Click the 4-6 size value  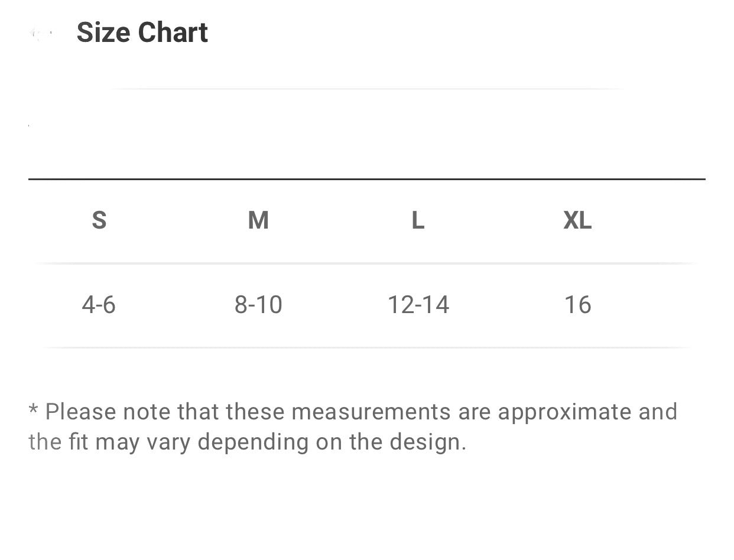[x=99, y=305]
